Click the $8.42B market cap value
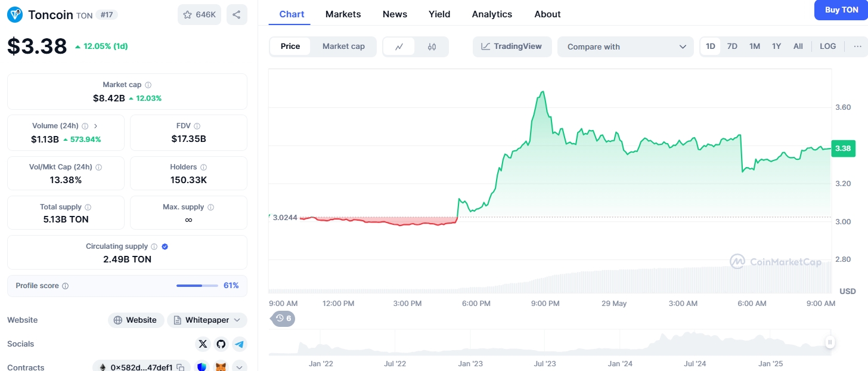Screen dimensions: 868x371 (x=109, y=98)
